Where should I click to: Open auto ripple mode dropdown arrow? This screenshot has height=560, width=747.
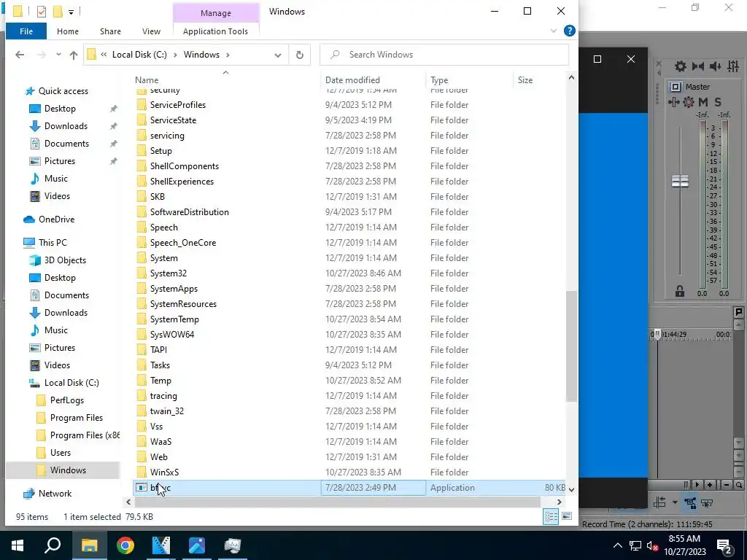[675, 502]
